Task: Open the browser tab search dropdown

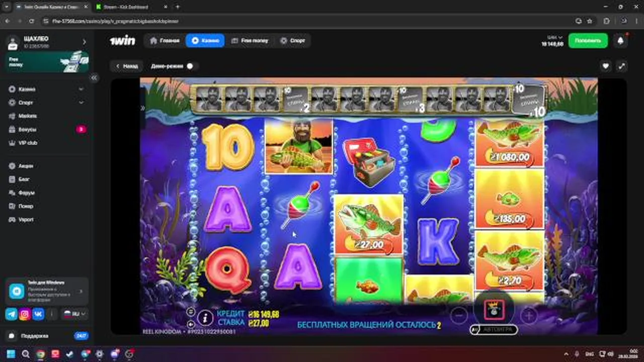Action: 6,7
